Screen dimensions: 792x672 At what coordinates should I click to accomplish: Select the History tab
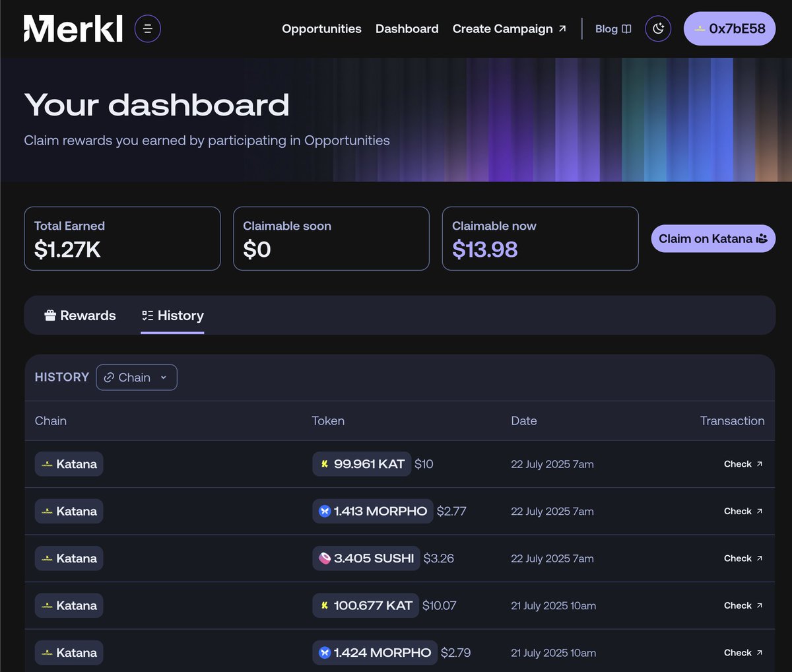pyautogui.click(x=172, y=316)
